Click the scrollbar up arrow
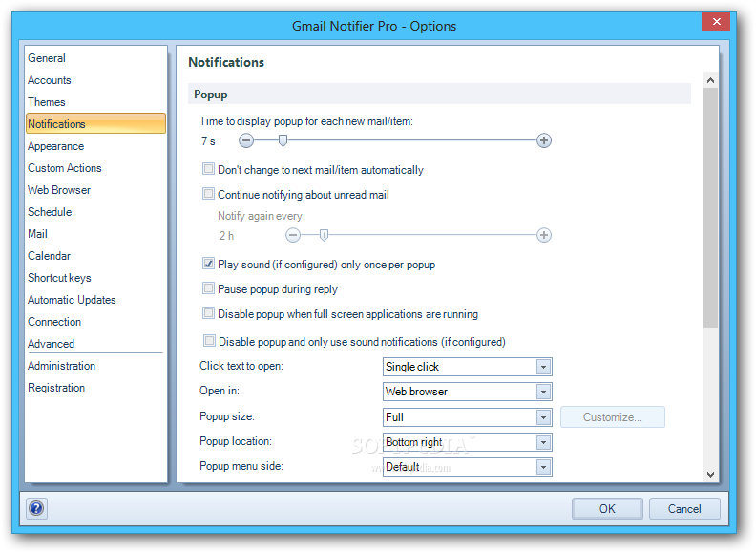Image resolution: width=756 pixels, height=553 pixels. 710,80
